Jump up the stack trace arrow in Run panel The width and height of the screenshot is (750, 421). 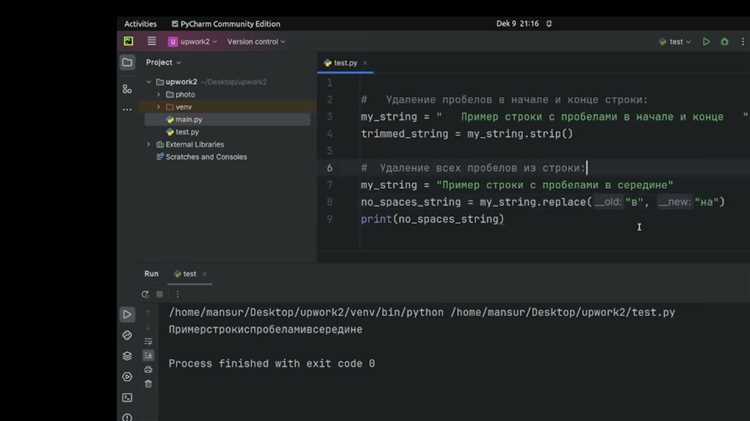[x=148, y=312]
